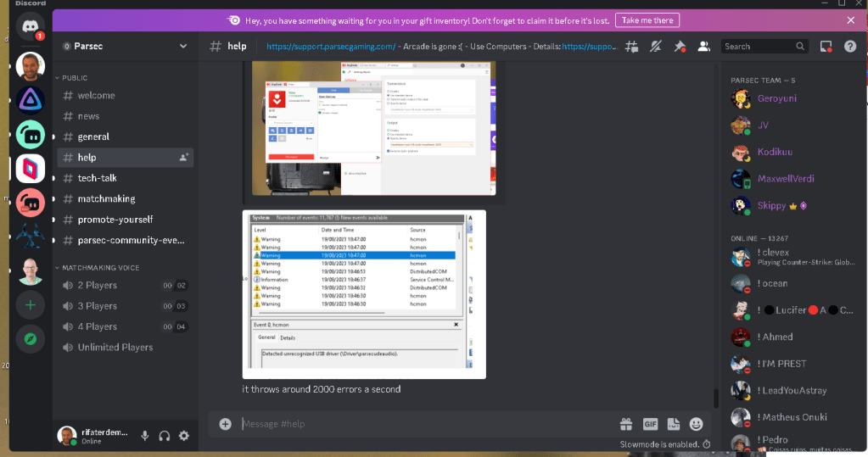868x457 pixels.
Task: Open the news channel
Action: 125,115
